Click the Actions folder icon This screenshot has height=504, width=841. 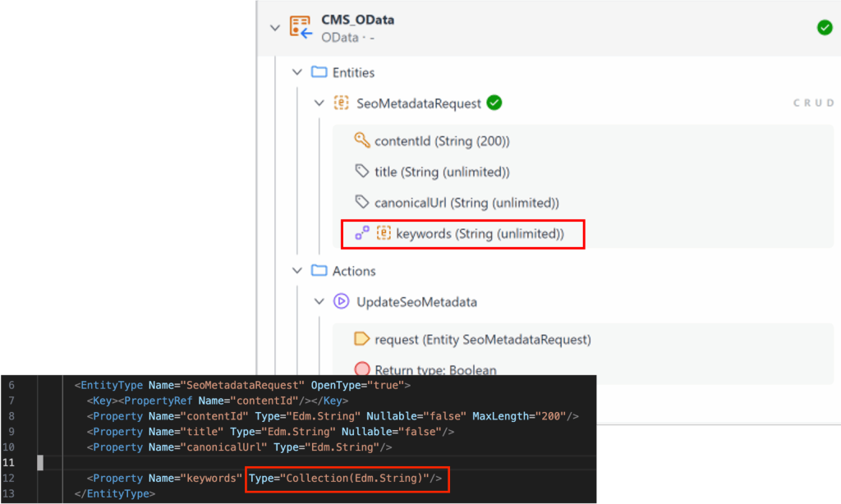319,271
